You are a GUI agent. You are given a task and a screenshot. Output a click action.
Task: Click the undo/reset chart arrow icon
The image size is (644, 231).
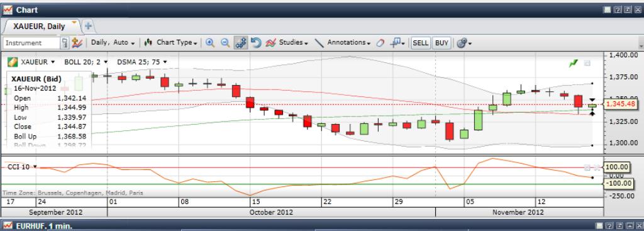tap(256, 43)
